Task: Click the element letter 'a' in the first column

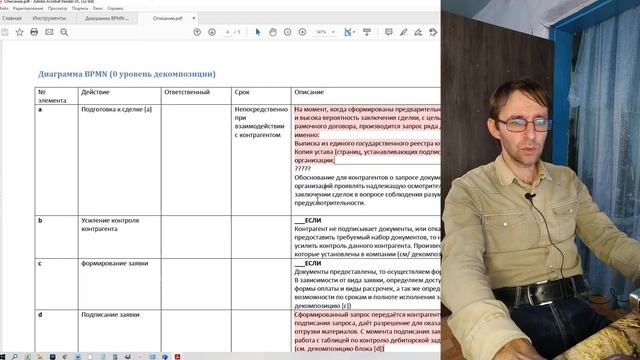Action: click(x=40, y=109)
